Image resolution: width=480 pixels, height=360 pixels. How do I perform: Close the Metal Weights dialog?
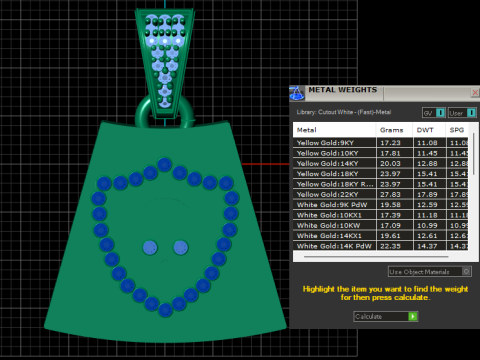[x=475, y=93]
